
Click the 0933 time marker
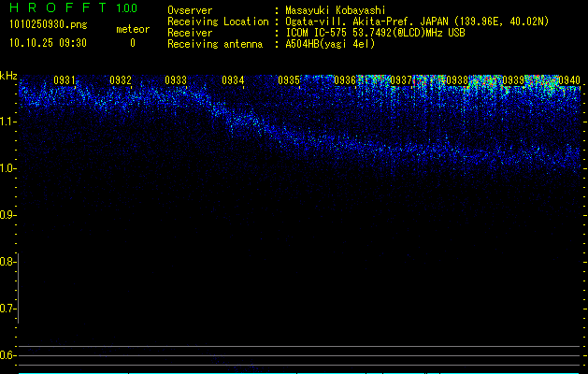pos(176,80)
